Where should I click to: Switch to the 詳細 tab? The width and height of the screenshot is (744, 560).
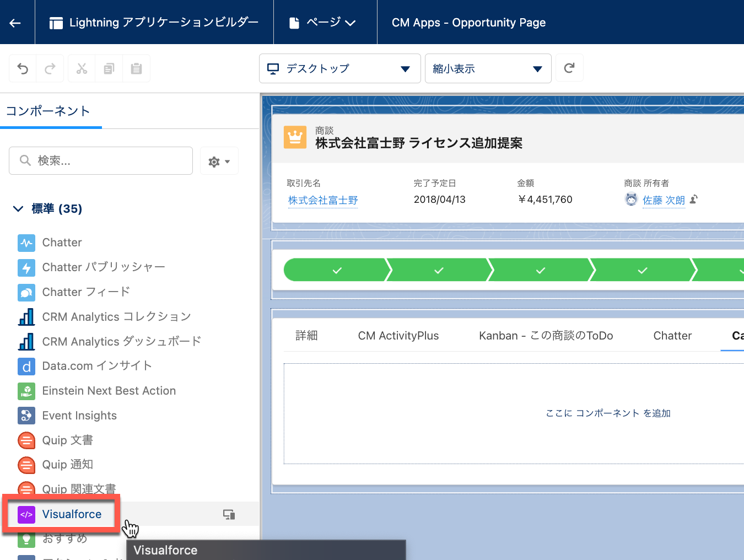click(x=306, y=336)
